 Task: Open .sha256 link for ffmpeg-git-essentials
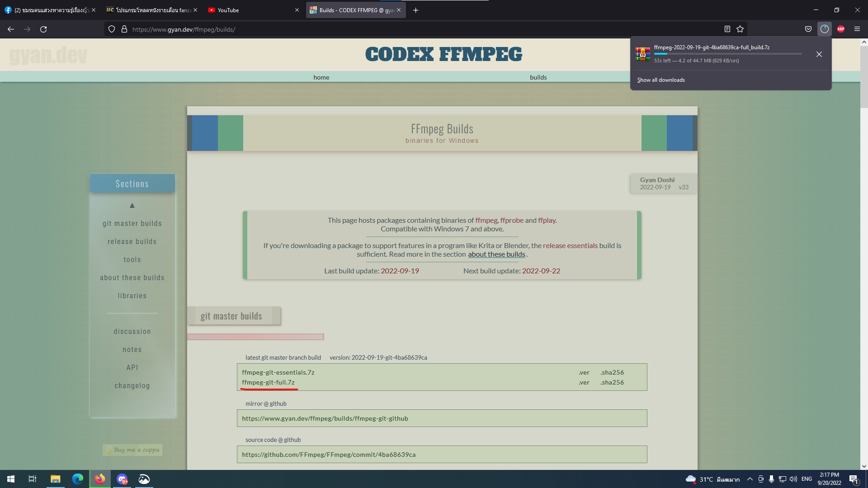coord(612,372)
